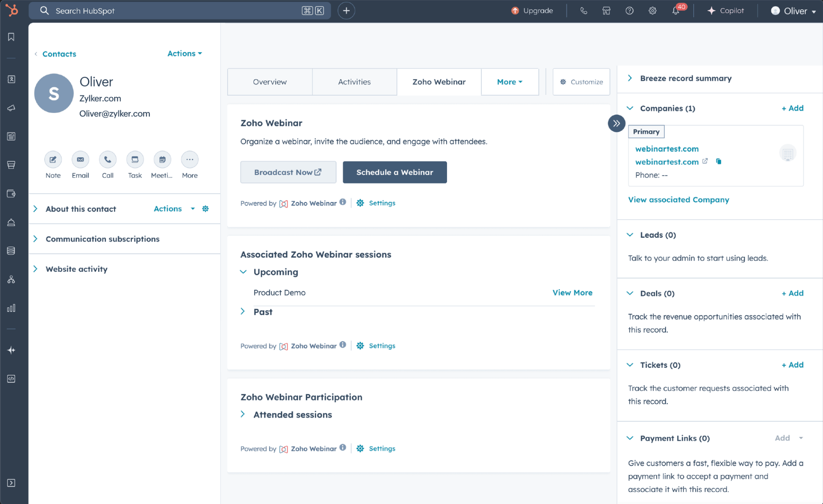Screen dimensions: 823x504
Task: Click View associated Company link
Action: pyautogui.click(x=678, y=199)
